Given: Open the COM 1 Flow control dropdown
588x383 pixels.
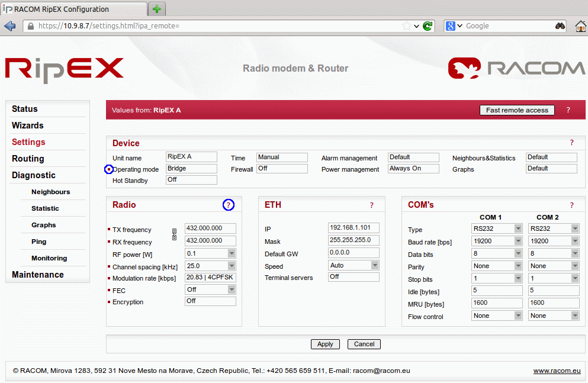Looking at the screenshot, I should [x=518, y=316].
